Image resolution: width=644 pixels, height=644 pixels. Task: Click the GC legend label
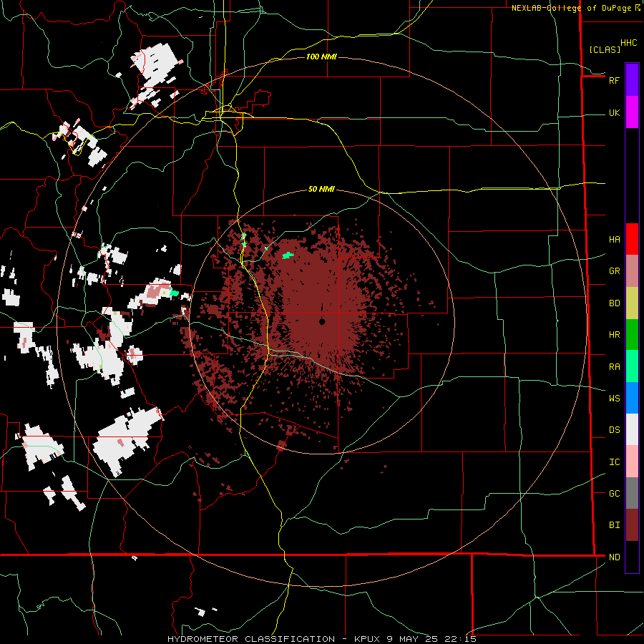614,494
